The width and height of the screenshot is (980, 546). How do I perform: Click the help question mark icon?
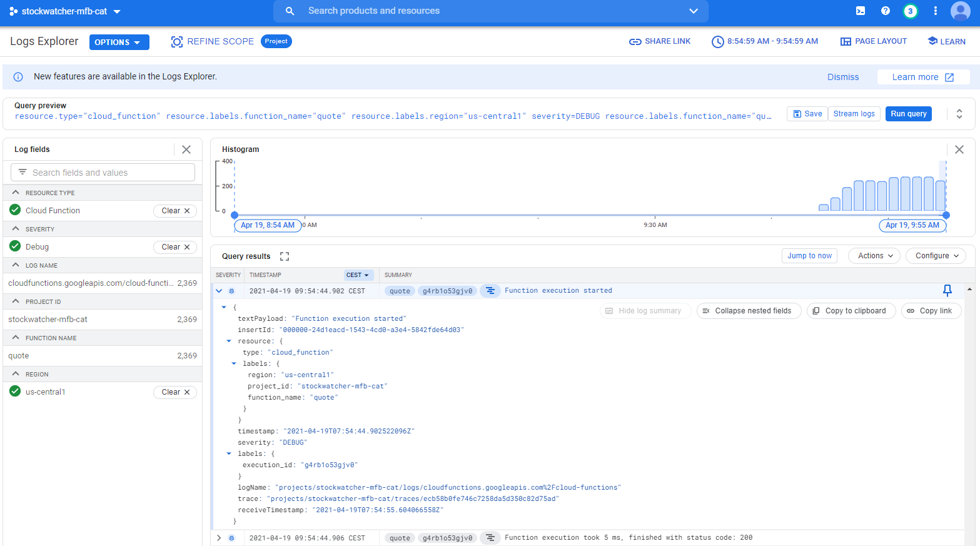886,11
